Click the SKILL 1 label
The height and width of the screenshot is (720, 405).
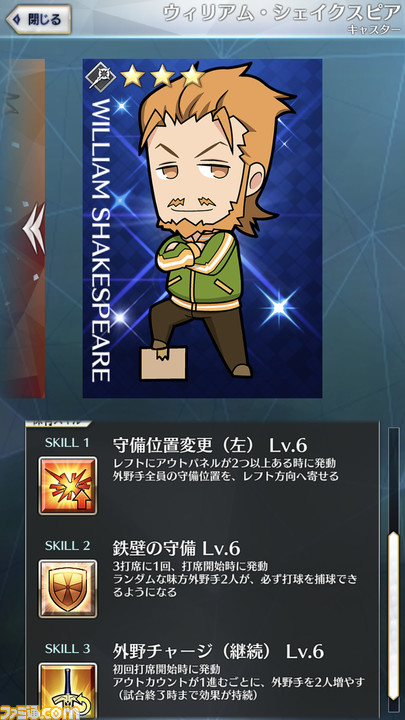[67, 443]
